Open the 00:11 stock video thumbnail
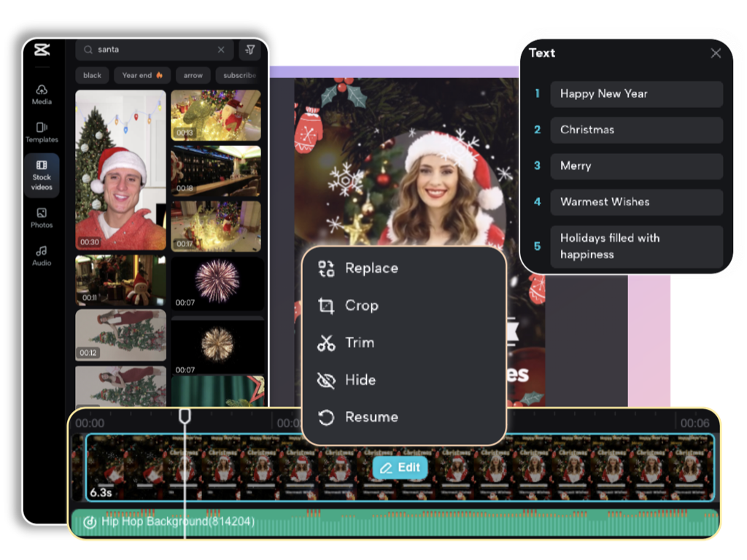The height and width of the screenshot is (560, 747). tap(120, 280)
